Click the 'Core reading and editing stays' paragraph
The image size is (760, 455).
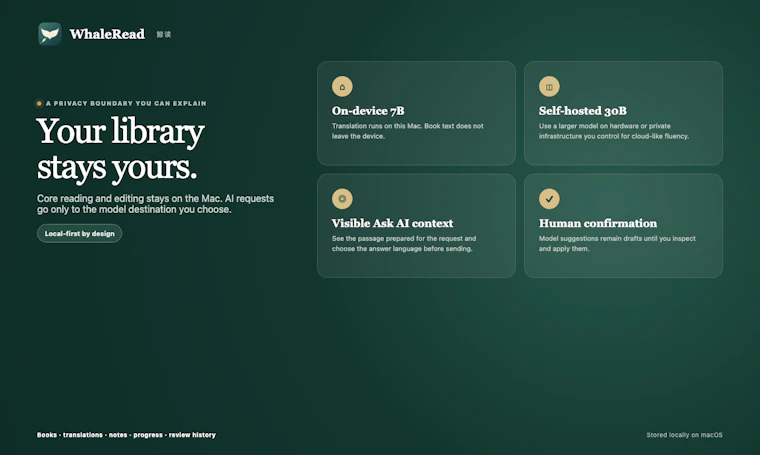pyautogui.click(x=155, y=204)
